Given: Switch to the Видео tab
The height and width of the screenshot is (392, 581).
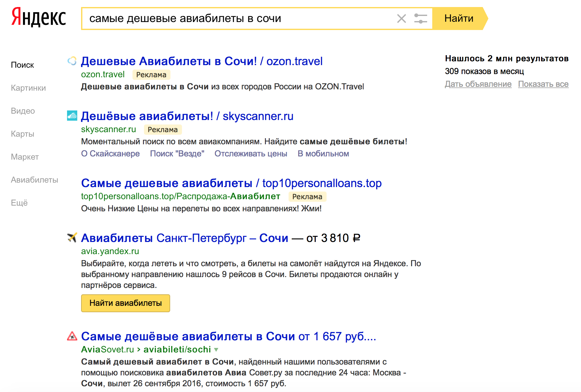Looking at the screenshot, I should click(23, 111).
